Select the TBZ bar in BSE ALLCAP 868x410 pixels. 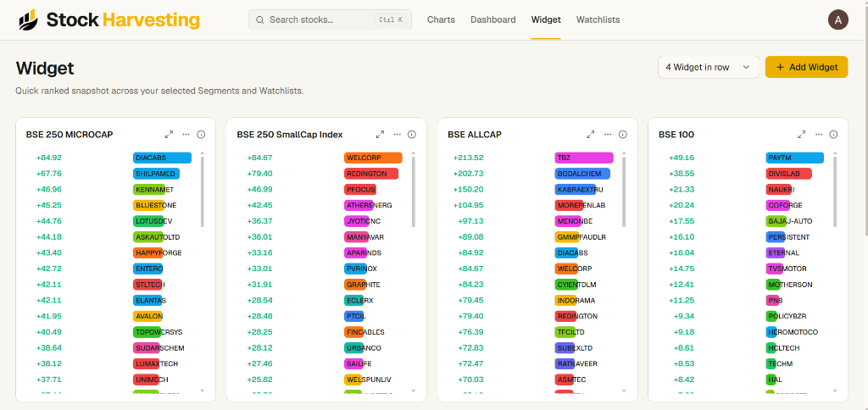click(584, 158)
